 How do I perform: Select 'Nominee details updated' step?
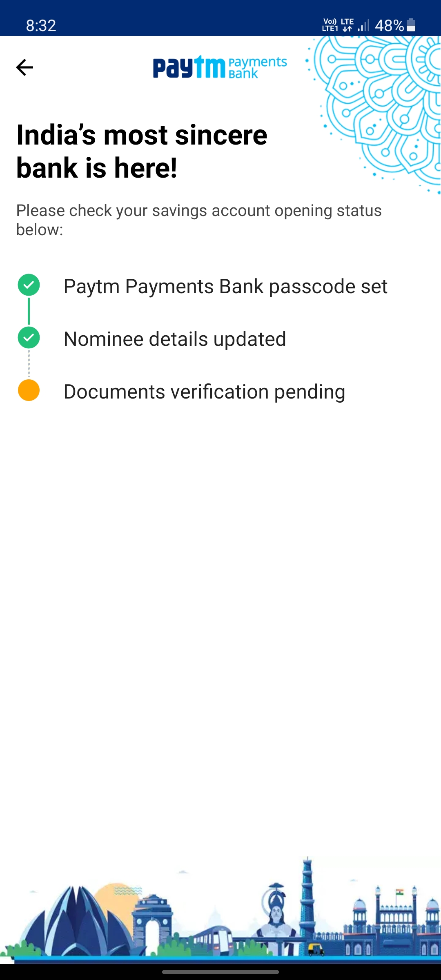(175, 339)
